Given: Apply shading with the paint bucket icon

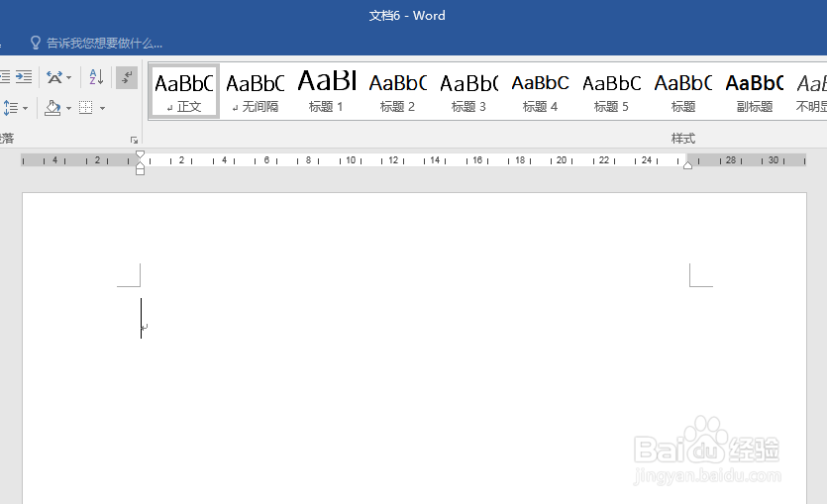Looking at the screenshot, I should click(52, 108).
